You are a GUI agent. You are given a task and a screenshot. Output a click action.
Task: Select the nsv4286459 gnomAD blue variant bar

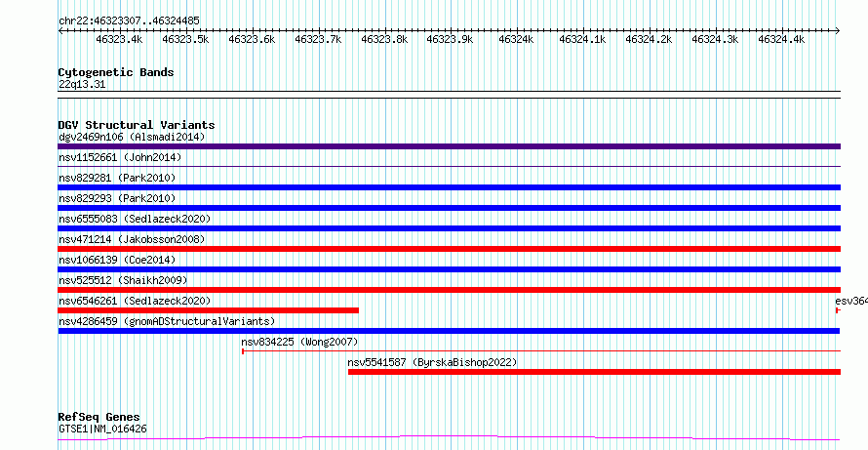pyautogui.click(x=449, y=331)
